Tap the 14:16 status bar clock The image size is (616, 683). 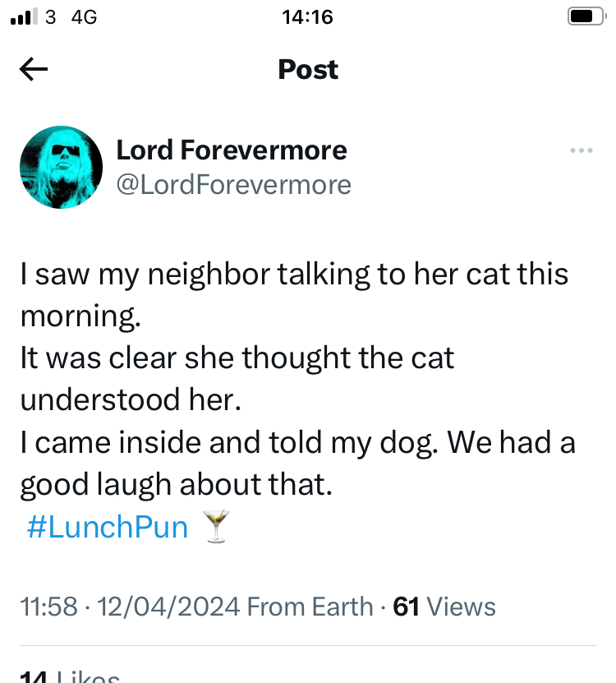pyautogui.click(x=307, y=16)
